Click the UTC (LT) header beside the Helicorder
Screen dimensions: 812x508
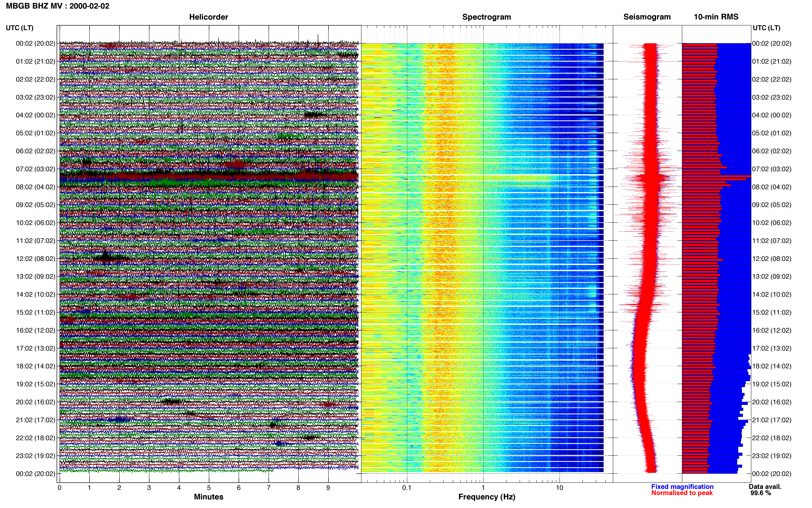tap(20, 28)
